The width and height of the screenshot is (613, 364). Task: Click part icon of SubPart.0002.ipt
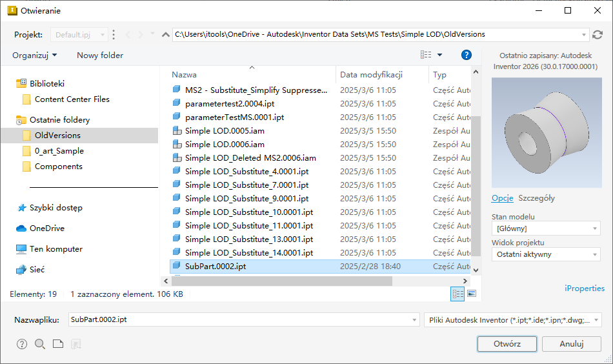177,266
